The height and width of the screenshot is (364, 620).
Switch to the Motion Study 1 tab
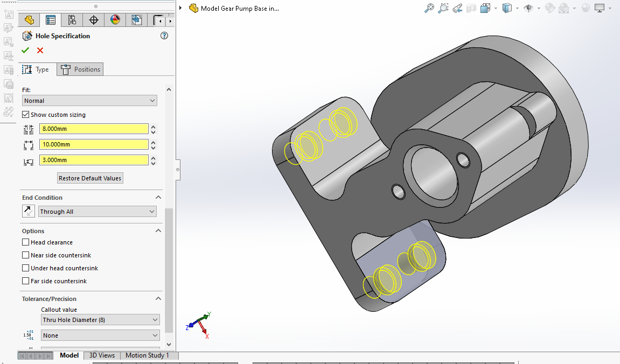tap(147, 355)
